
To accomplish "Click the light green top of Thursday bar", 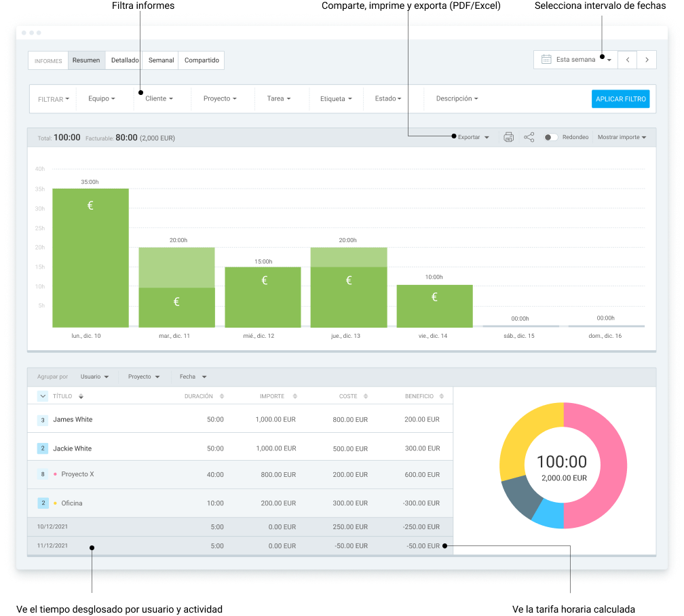I will tap(349, 257).
